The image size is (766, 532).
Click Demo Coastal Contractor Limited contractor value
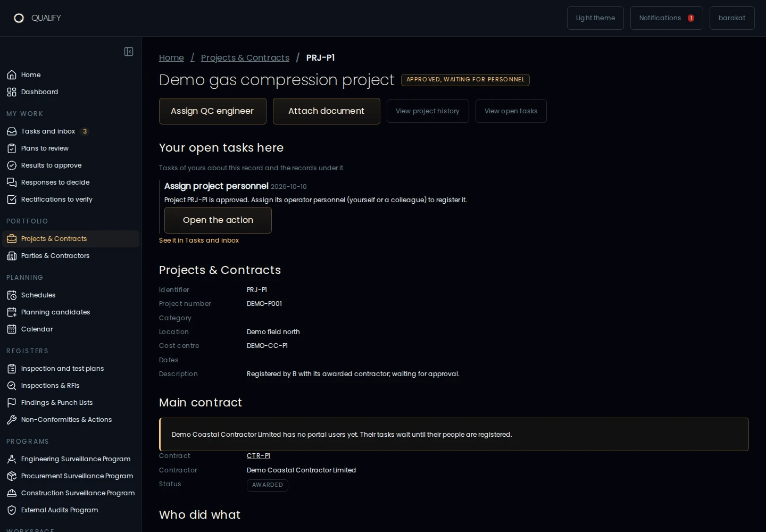pyautogui.click(x=301, y=470)
